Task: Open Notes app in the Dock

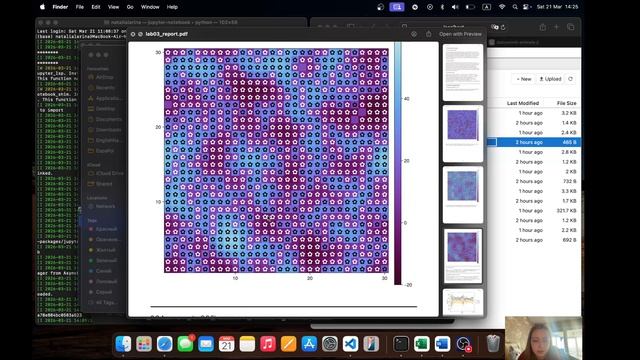Action: click(247, 344)
